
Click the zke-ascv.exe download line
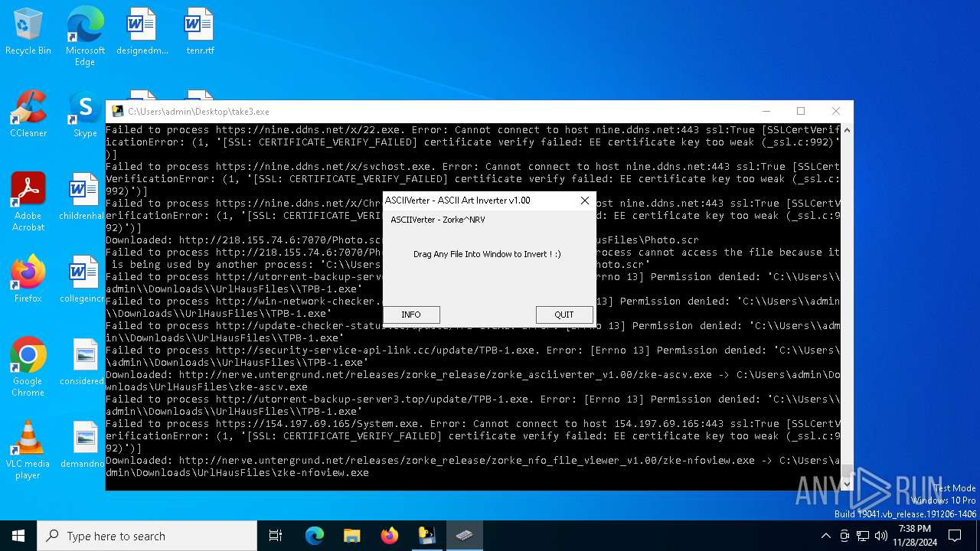[472, 381]
